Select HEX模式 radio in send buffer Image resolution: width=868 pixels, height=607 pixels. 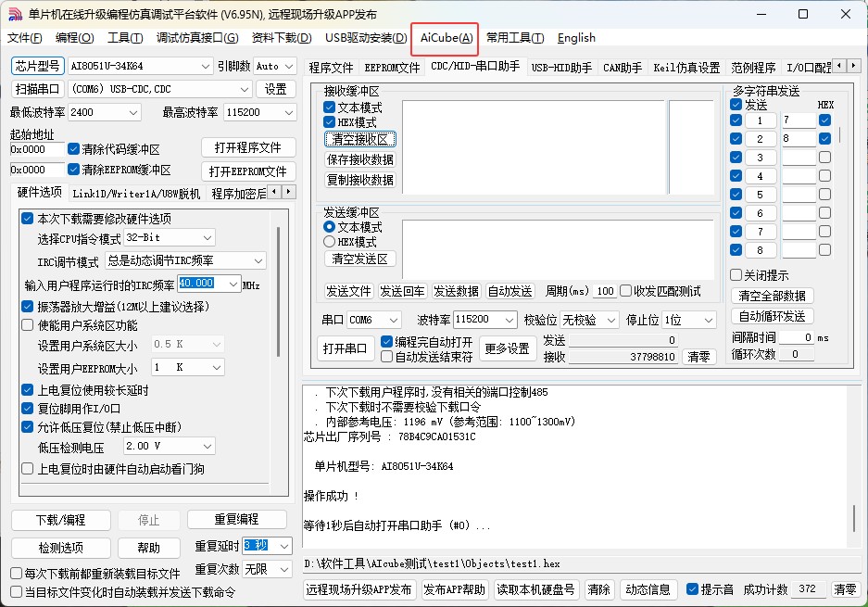point(330,242)
